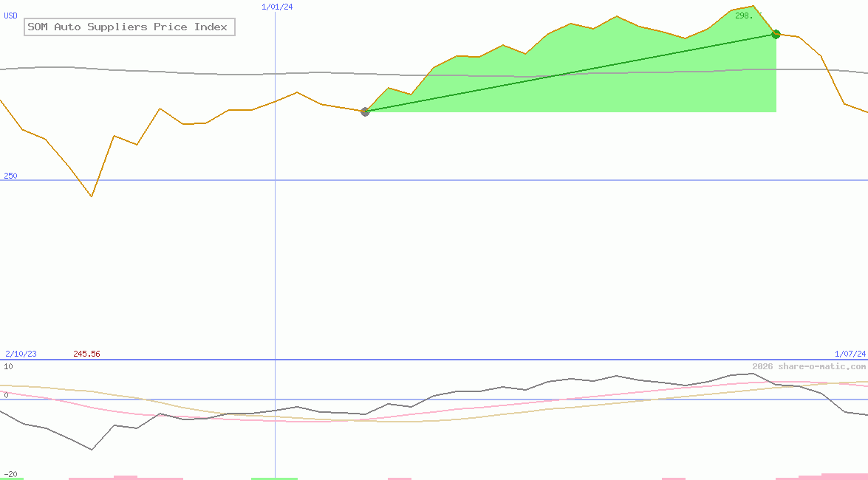Open the share-o-matic.com watermark link
868x480 pixels.
(x=809, y=366)
